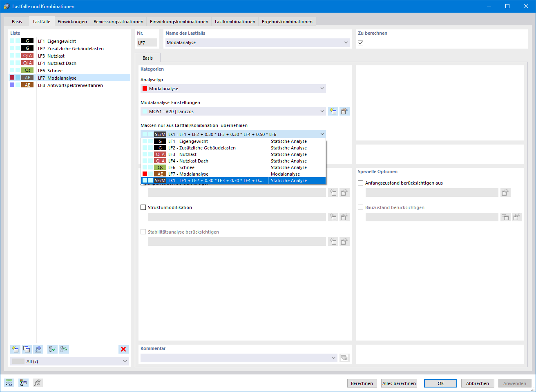Click the Nr. field showing LF7
Viewport: 536px width, 392px height.
coord(147,42)
